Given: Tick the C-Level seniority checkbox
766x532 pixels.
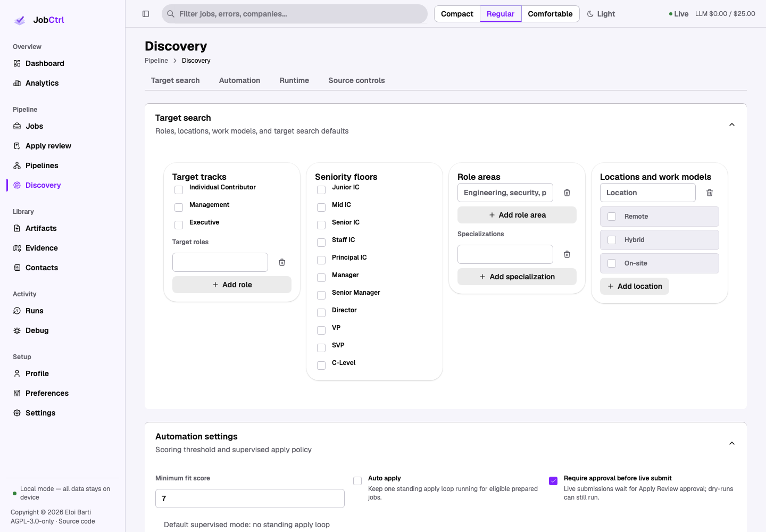Looking at the screenshot, I should (x=321, y=365).
